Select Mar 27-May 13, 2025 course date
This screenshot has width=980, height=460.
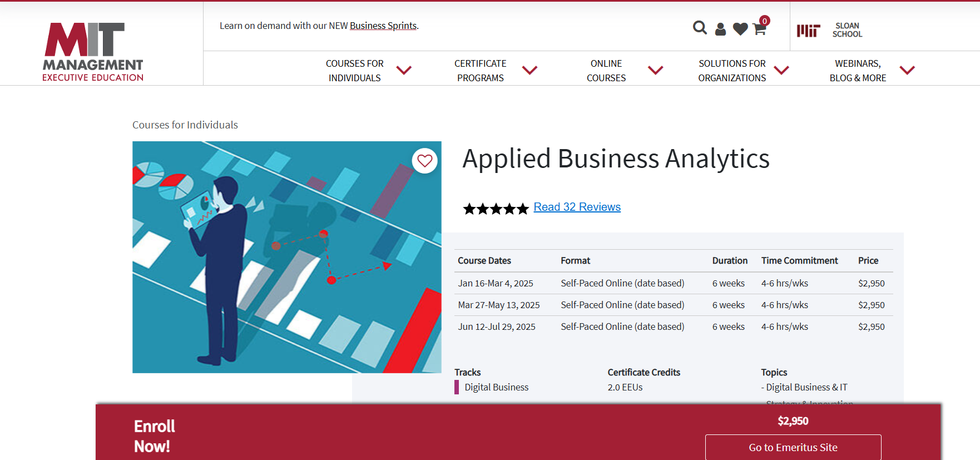click(x=499, y=305)
